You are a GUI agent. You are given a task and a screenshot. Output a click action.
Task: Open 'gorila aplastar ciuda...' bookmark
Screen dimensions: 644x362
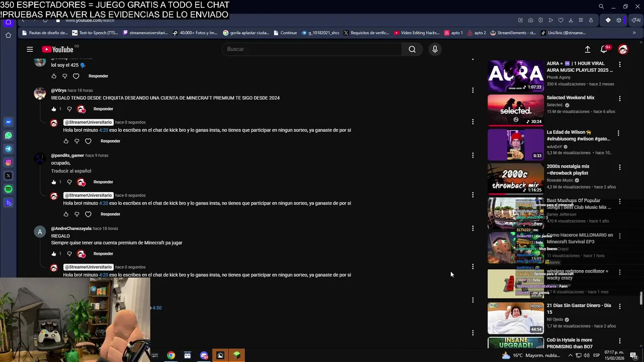click(x=246, y=33)
